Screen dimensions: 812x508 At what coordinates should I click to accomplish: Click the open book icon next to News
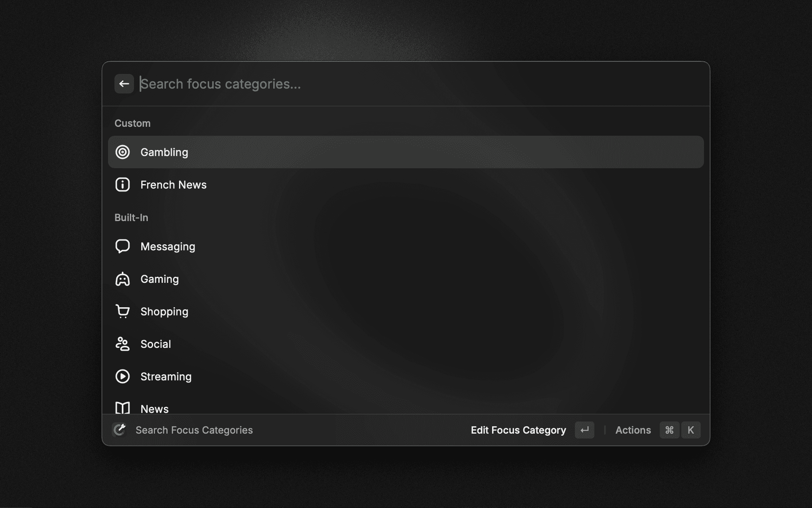[123, 408]
